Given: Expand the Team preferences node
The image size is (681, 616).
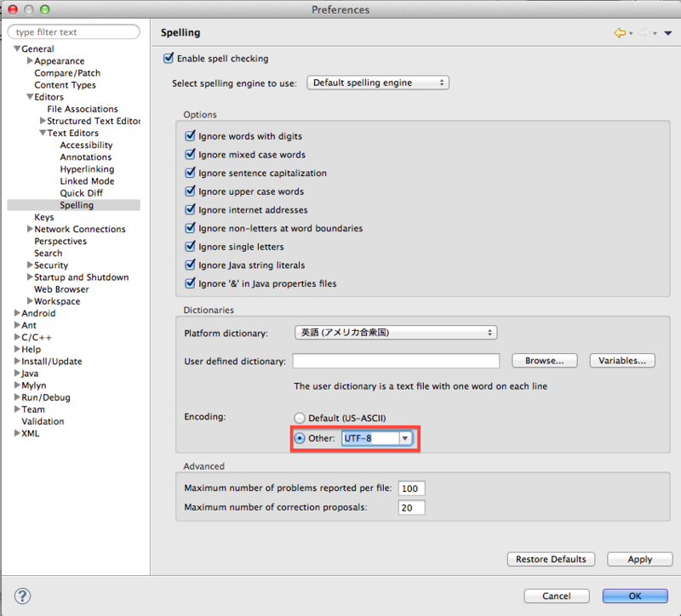Looking at the screenshot, I should pos(17,409).
